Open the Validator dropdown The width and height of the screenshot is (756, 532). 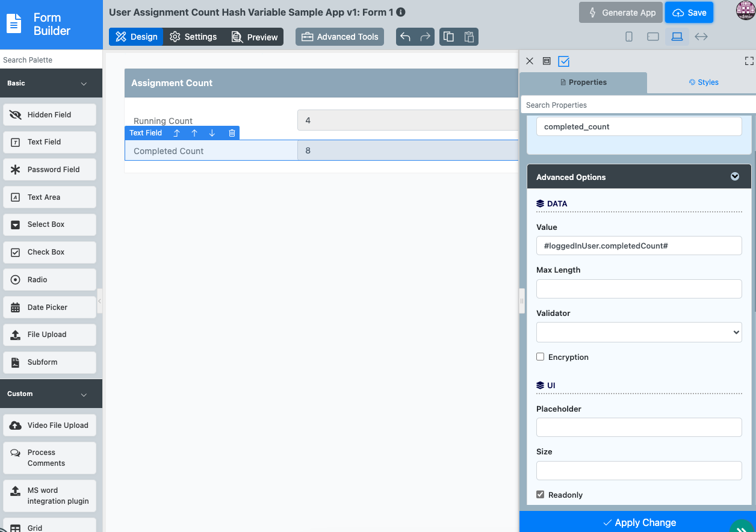pos(639,332)
